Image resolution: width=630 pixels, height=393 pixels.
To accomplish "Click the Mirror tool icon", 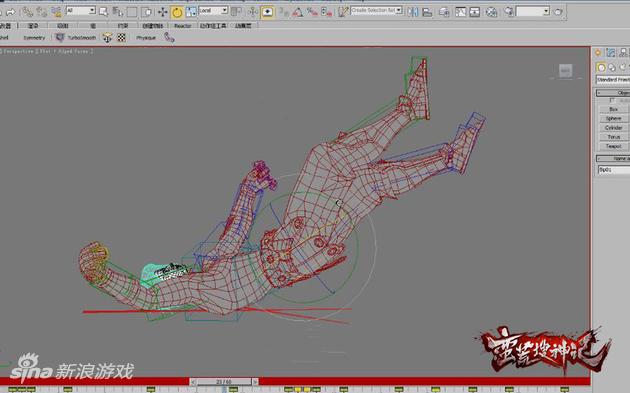I will [413, 12].
